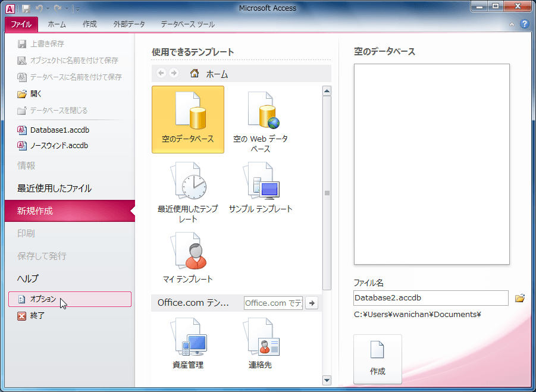This screenshot has height=392, width=536.
Task: Click the ホーム house icon in template breadcrumb
Action: 195,73
